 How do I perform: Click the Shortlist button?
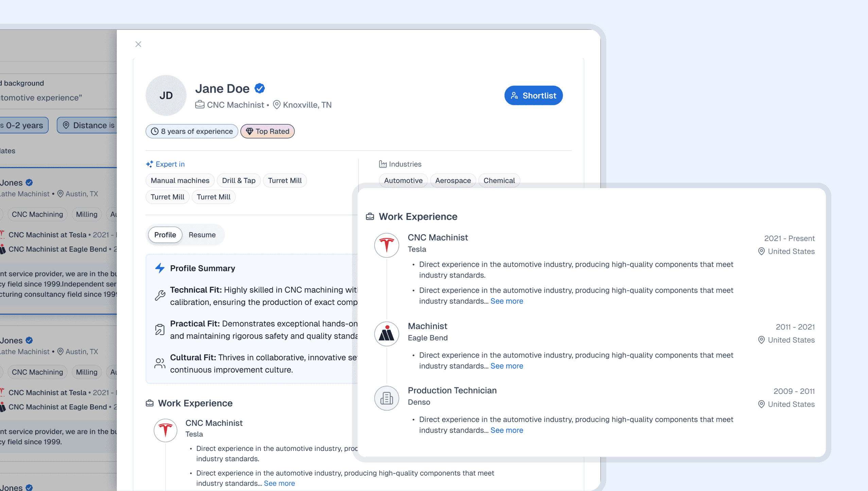pyautogui.click(x=533, y=96)
